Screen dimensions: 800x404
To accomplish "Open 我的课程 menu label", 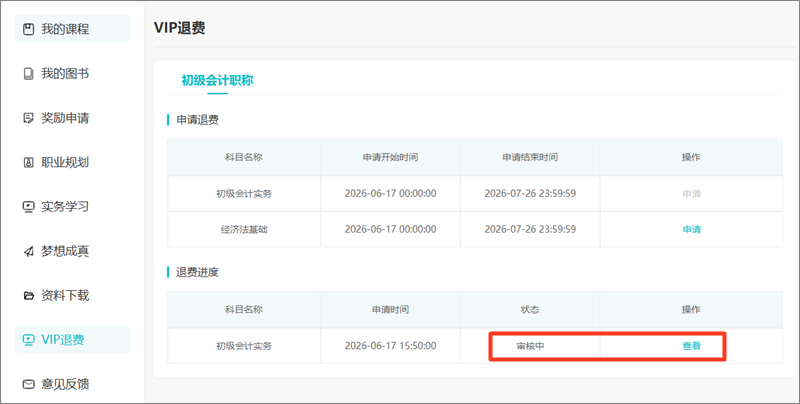I will coord(65,29).
